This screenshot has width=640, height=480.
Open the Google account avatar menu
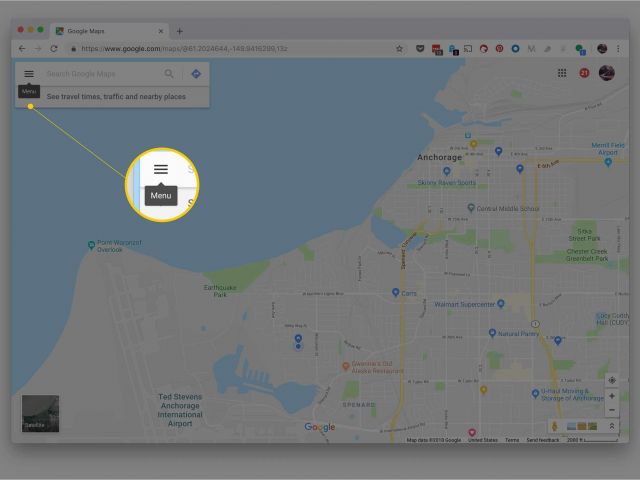607,73
